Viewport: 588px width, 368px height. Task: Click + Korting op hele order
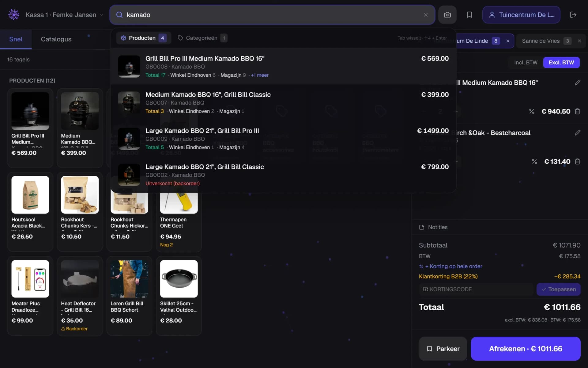click(450, 266)
